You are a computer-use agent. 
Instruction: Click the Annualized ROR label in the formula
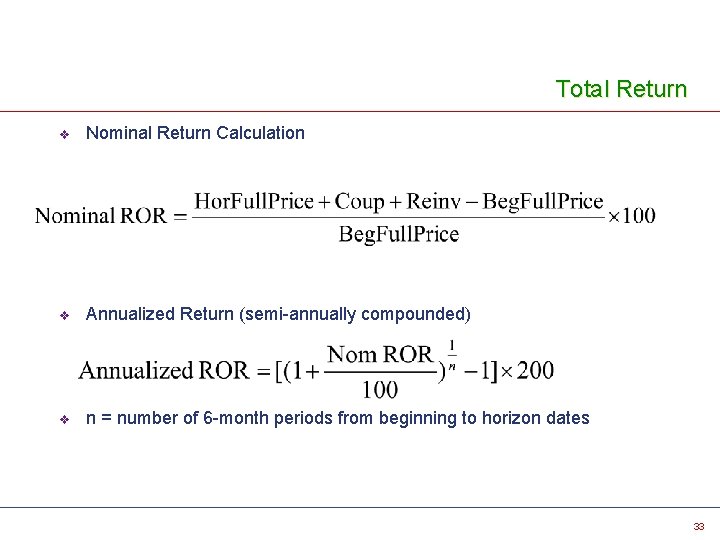pyautogui.click(x=164, y=370)
